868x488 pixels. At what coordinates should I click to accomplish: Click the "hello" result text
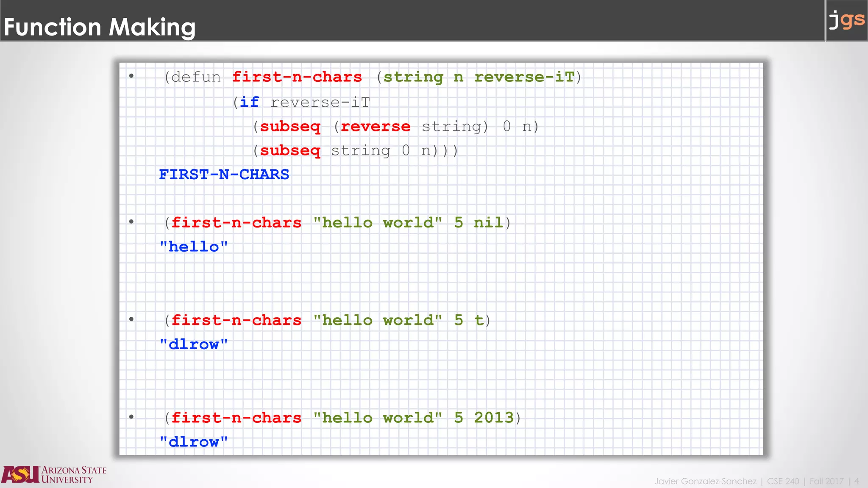point(194,247)
